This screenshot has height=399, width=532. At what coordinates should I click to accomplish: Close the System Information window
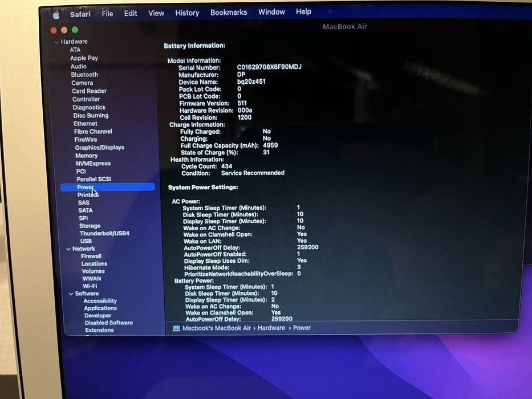tap(54, 31)
